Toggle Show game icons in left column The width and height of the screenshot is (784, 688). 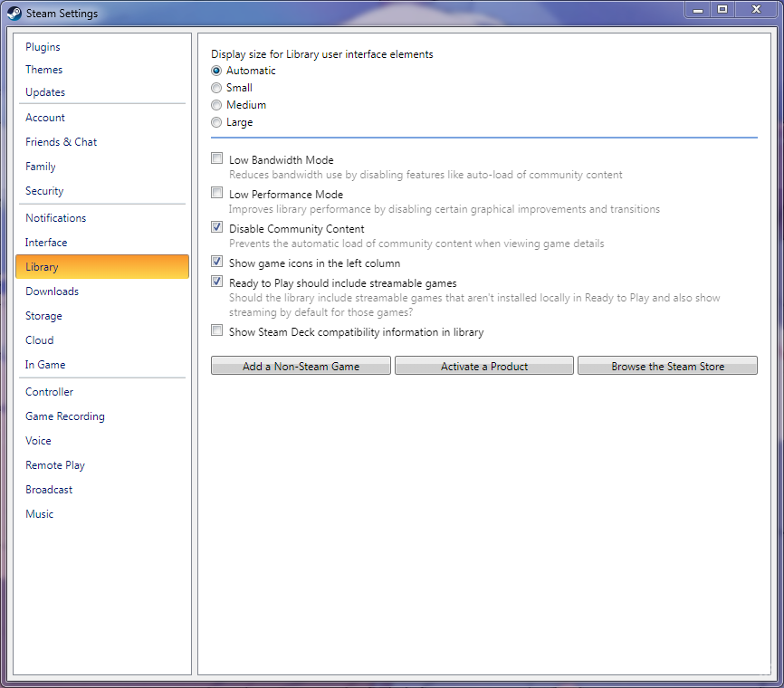[x=216, y=262]
